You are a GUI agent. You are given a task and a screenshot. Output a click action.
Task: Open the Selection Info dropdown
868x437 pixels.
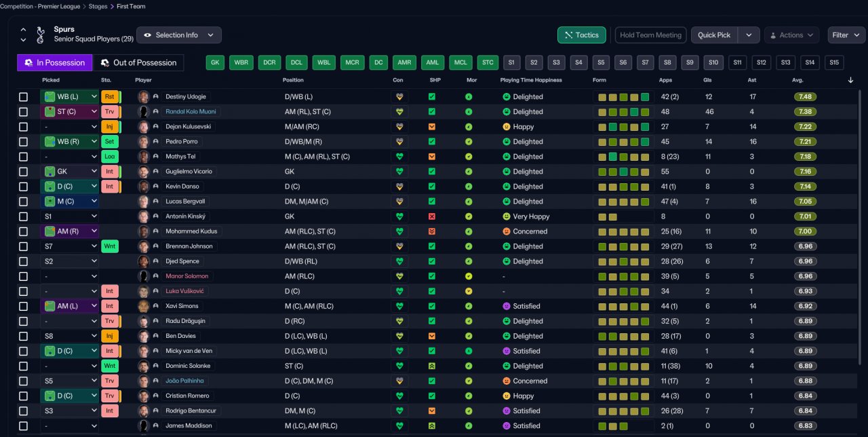pyautogui.click(x=179, y=35)
